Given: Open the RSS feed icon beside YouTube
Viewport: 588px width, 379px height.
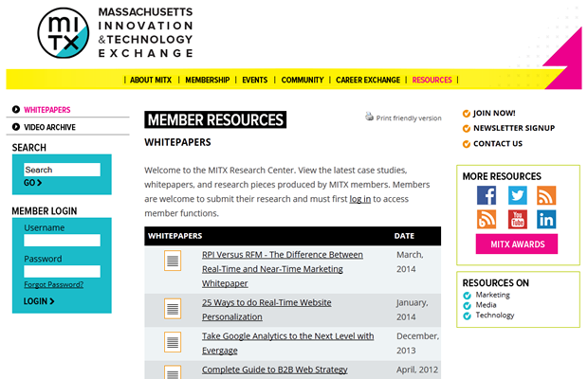Looking at the screenshot, I should coord(487,219).
